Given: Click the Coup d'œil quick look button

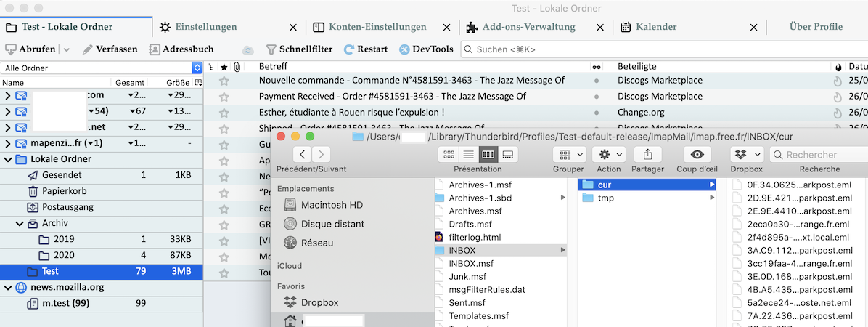Looking at the screenshot, I should click(x=697, y=154).
